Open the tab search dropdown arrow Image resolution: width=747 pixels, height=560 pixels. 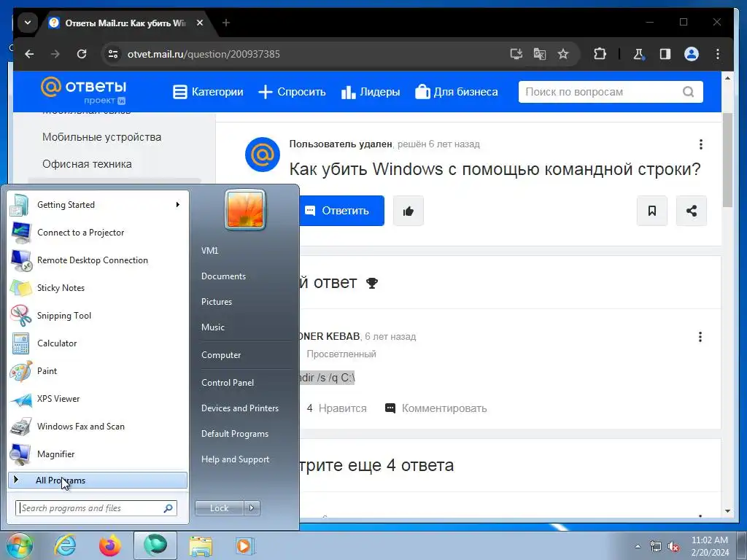coord(28,23)
